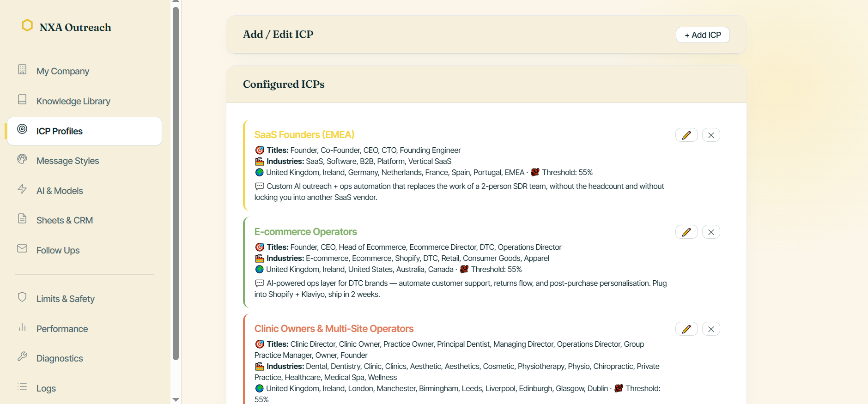Open Limits & Safety settings
This screenshot has width=868, height=404.
pyautogui.click(x=85, y=299)
